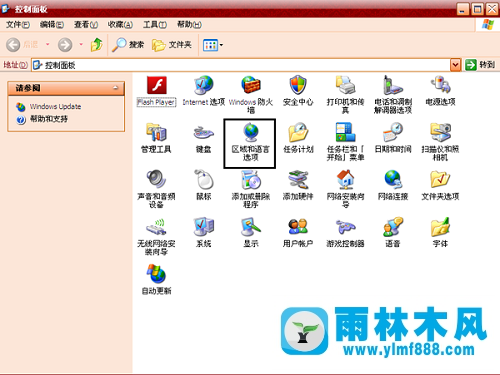Screen dimensions: 500x375
Task: Open 系统 computer icon
Action: pos(204,233)
